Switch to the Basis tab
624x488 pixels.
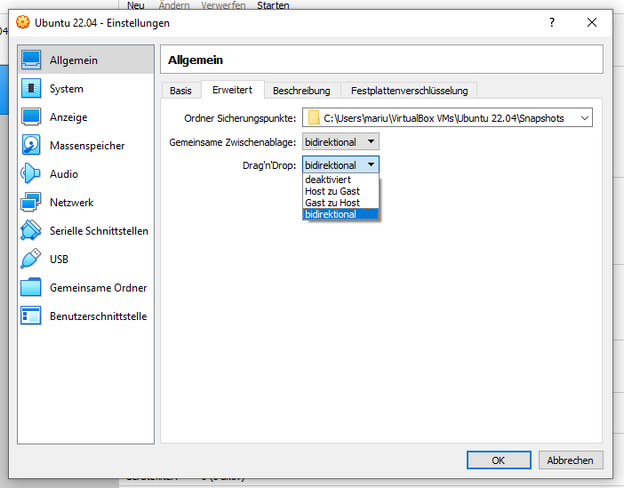(181, 91)
